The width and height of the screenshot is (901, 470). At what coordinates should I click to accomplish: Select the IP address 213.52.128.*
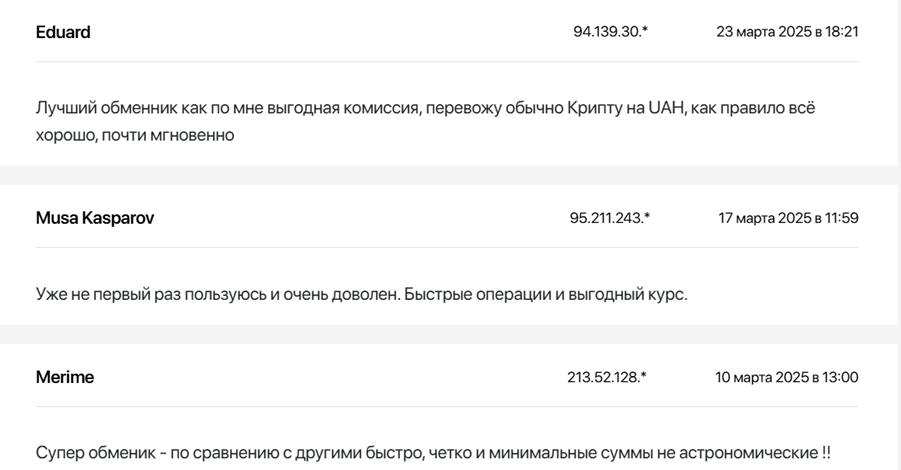point(607,377)
